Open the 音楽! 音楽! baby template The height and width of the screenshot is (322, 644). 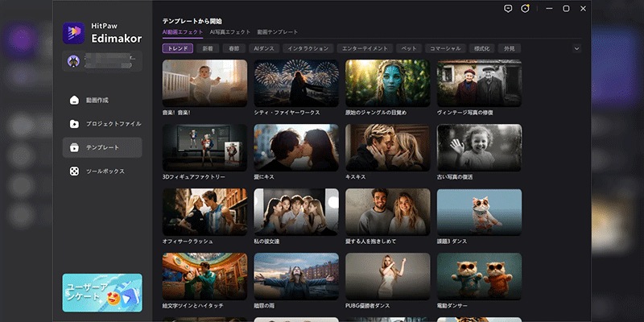[205, 84]
